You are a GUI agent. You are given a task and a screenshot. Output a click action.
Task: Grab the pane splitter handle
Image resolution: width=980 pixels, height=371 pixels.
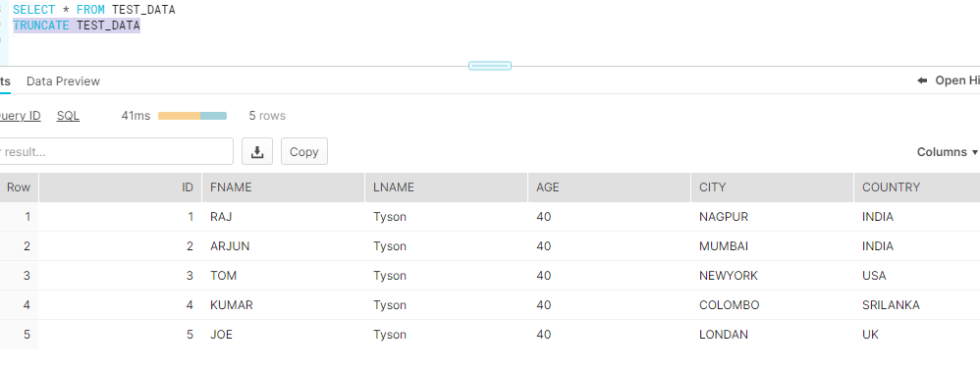490,66
